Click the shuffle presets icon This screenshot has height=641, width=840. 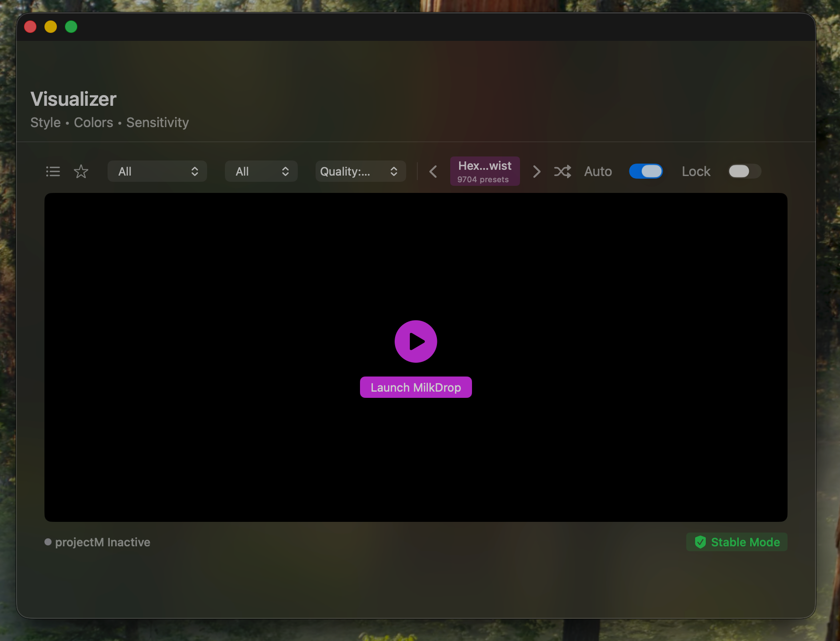click(563, 172)
